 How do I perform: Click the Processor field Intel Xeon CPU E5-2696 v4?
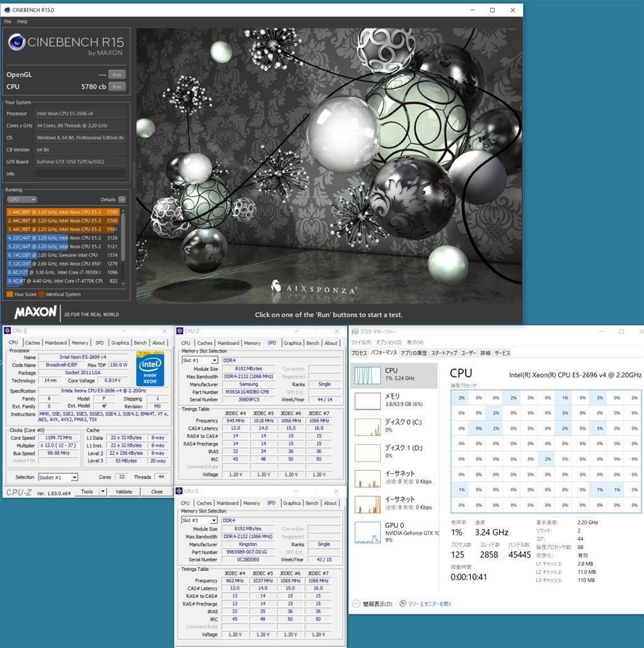tap(80, 113)
